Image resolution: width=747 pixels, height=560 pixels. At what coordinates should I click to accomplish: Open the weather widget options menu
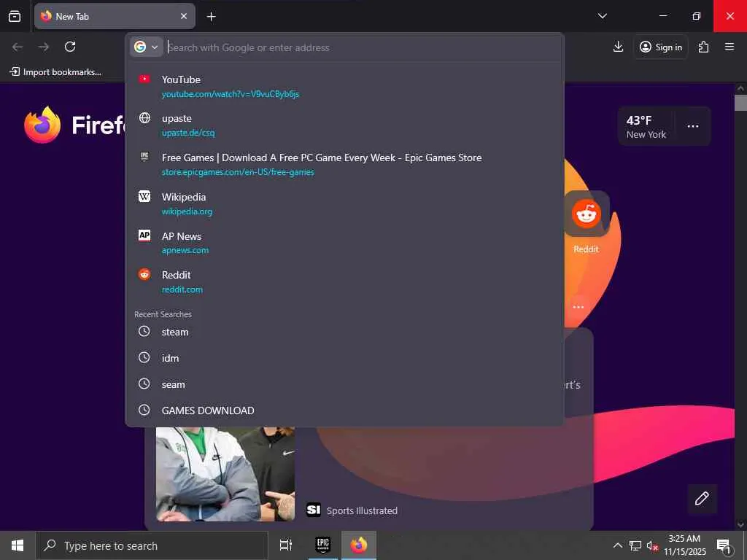coord(693,126)
